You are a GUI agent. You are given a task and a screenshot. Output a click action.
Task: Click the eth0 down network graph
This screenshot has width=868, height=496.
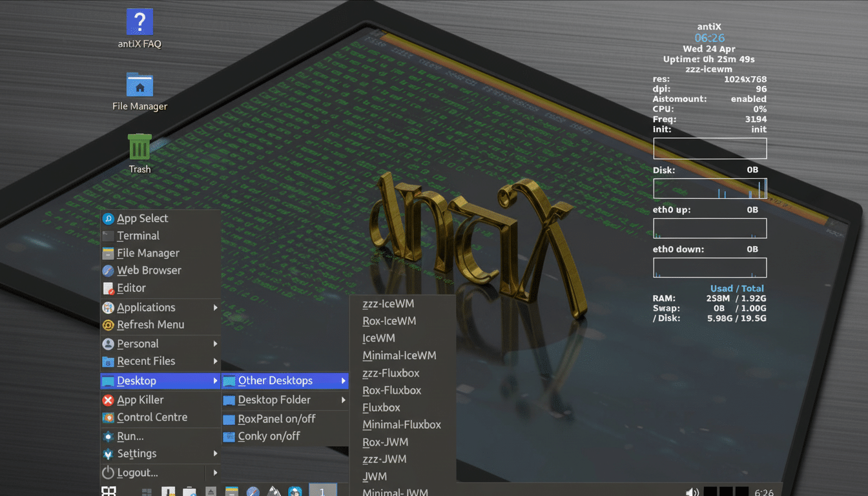[709, 267]
